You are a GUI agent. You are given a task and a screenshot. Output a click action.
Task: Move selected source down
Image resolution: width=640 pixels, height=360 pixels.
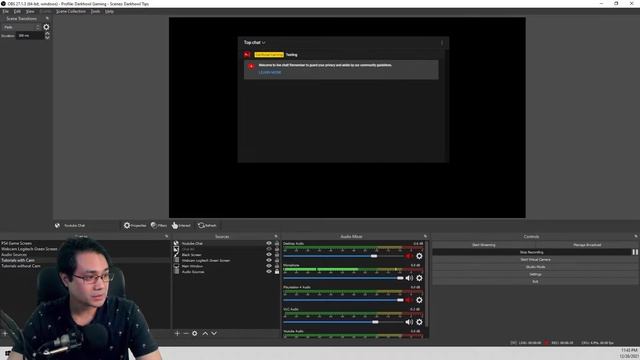(x=214, y=333)
